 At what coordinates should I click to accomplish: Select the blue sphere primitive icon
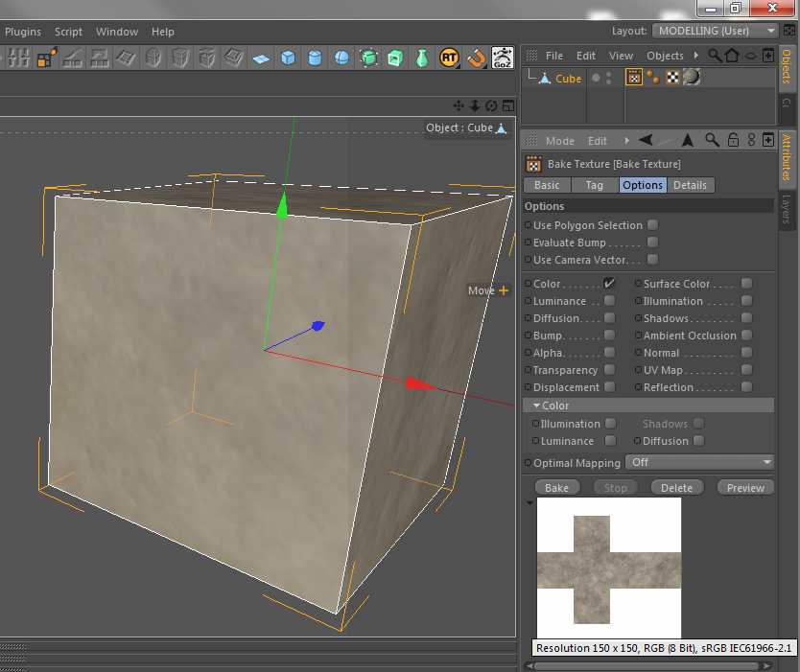coord(341,58)
